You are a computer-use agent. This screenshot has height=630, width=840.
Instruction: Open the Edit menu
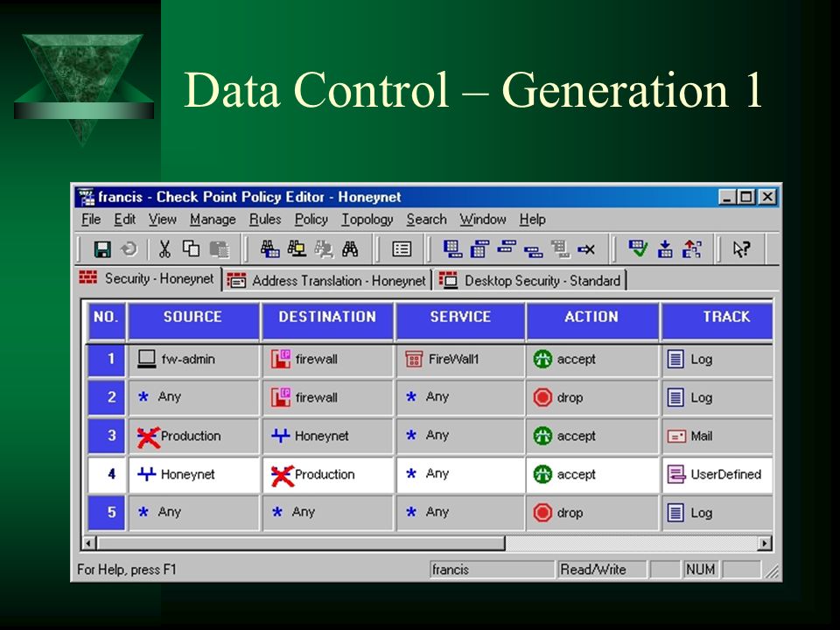[x=125, y=220]
